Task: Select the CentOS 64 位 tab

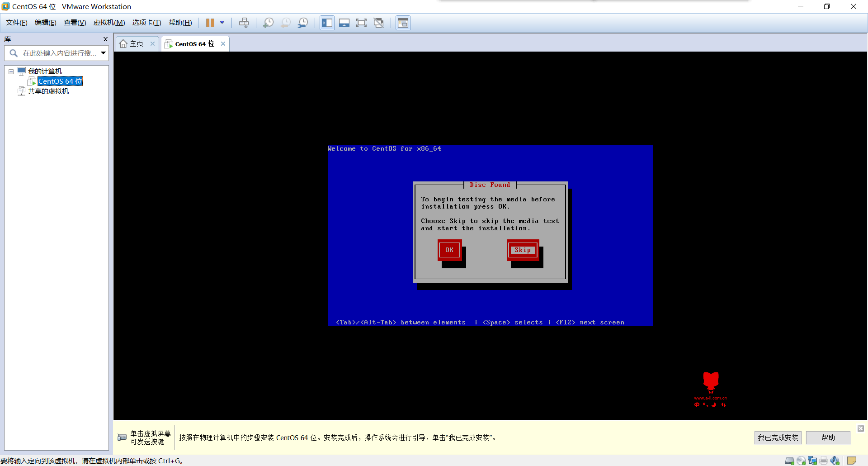Action: pos(195,44)
